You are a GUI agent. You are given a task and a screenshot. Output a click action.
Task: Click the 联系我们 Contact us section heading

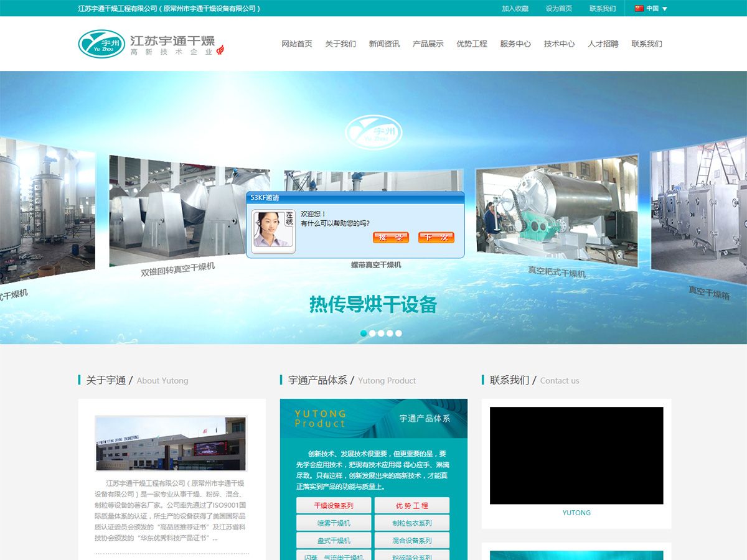[534, 380]
